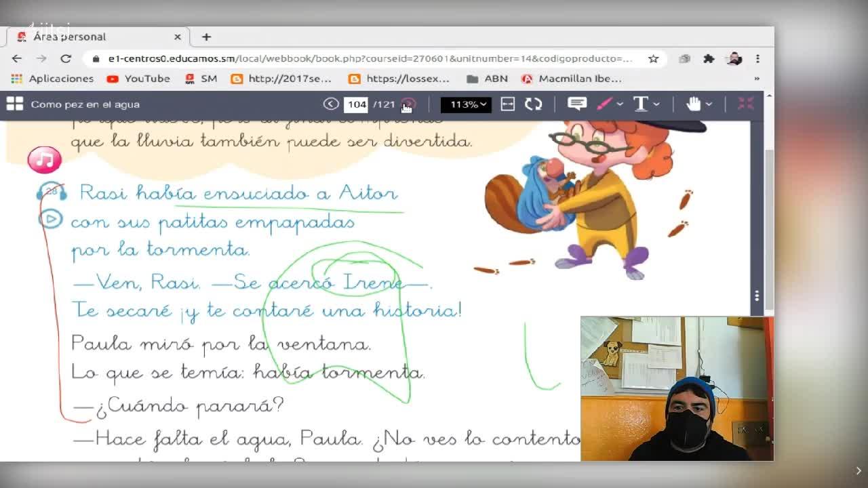
Task: Select the hand pan tool
Action: pyautogui.click(x=693, y=104)
